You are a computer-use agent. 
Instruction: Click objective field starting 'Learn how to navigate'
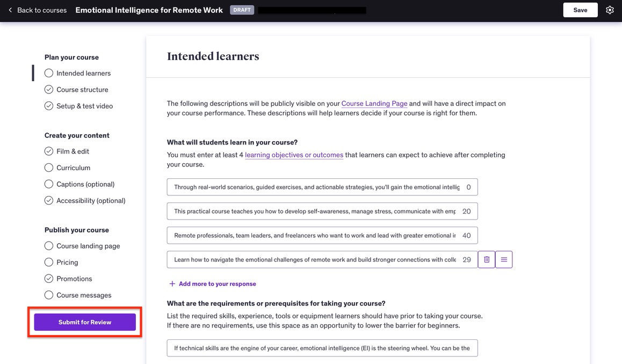pos(322,259)
